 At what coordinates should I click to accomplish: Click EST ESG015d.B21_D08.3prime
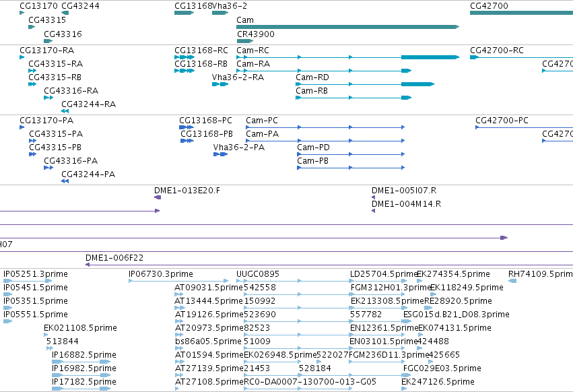pyautogui.click(x=457, y=315)
